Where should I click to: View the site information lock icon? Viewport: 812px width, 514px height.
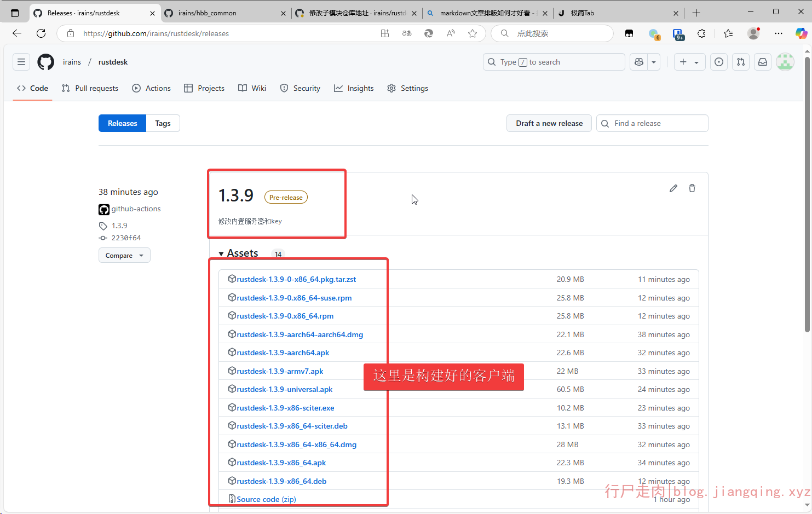pyautogui.click(x=71, y=33)
